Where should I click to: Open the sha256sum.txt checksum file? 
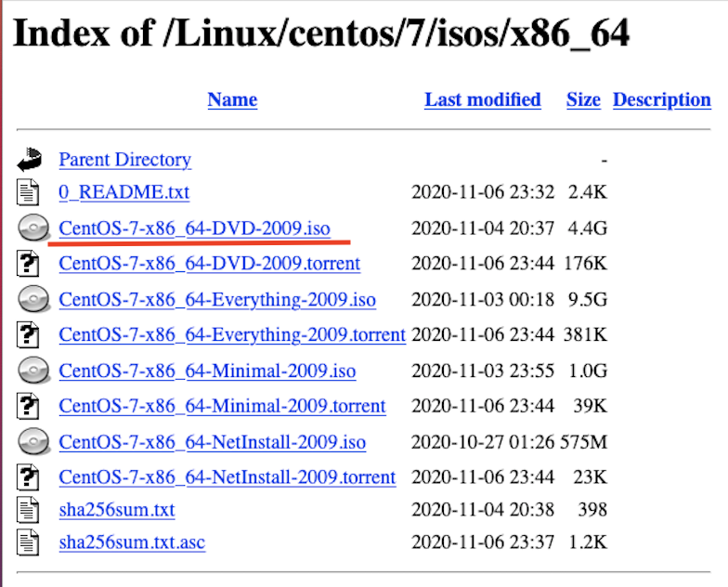pyautogui.click(x=117, y=510)
